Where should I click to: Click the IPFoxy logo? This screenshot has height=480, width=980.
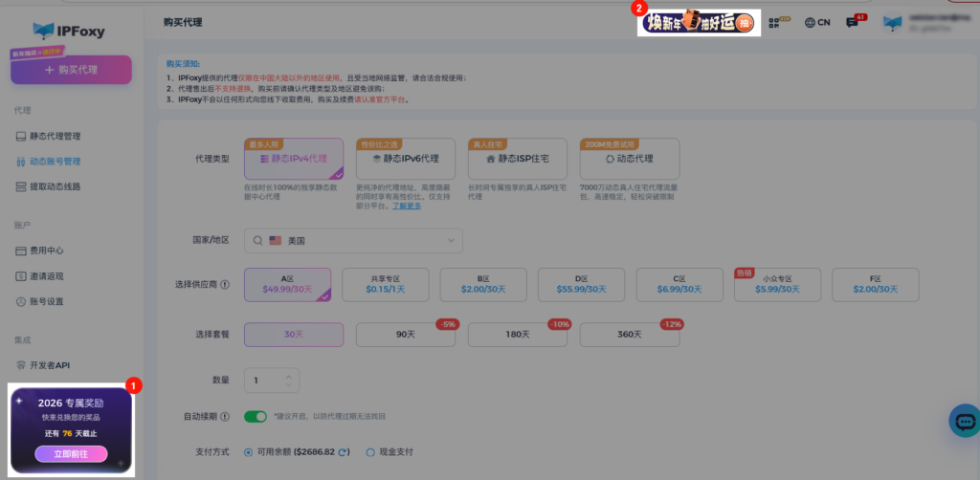(x=69, y=31)
